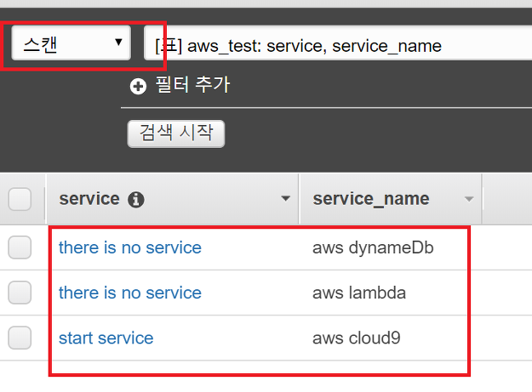This screenshot has width=532, height=392.
Task: Toggle the select-all checkbox in header
Action: coord(20,199)
